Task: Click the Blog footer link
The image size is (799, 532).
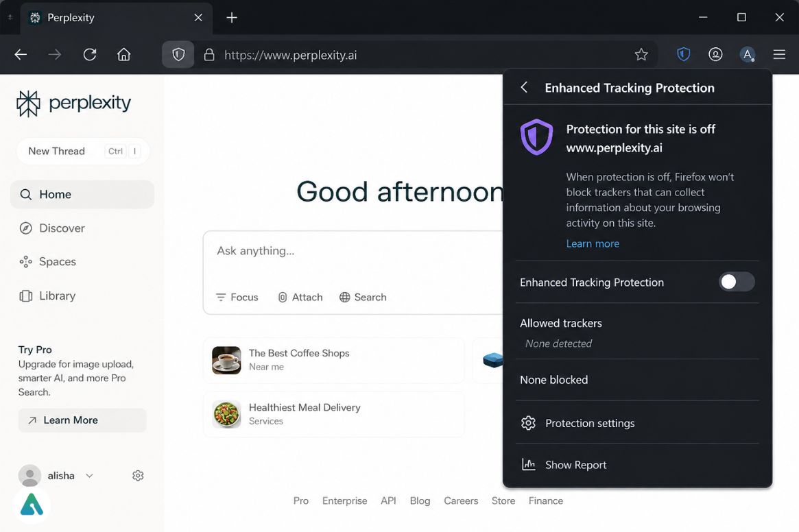Action: point(420,501)
